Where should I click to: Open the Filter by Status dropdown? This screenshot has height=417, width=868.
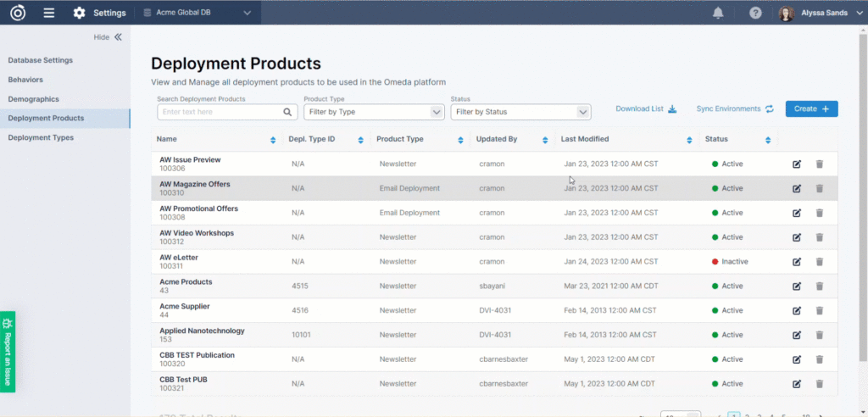point(520,112)
